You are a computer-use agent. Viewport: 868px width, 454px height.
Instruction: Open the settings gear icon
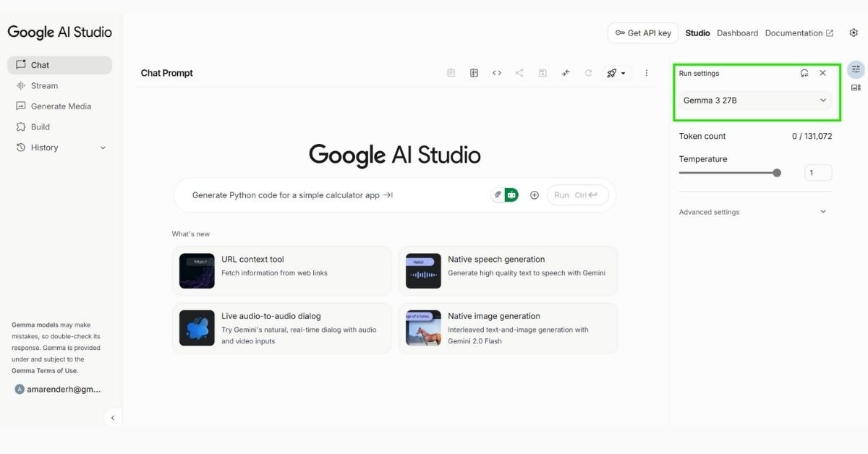click(854, 33)
